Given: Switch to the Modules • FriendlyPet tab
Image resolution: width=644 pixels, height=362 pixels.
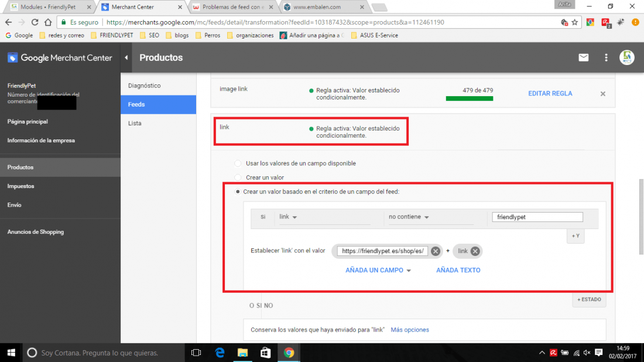Looking at the screenshot, I should pyautogui.click(x=47, y=7).
